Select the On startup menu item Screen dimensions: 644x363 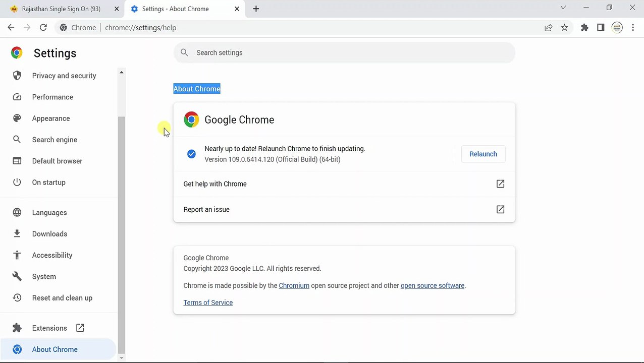tap(58, 183)
